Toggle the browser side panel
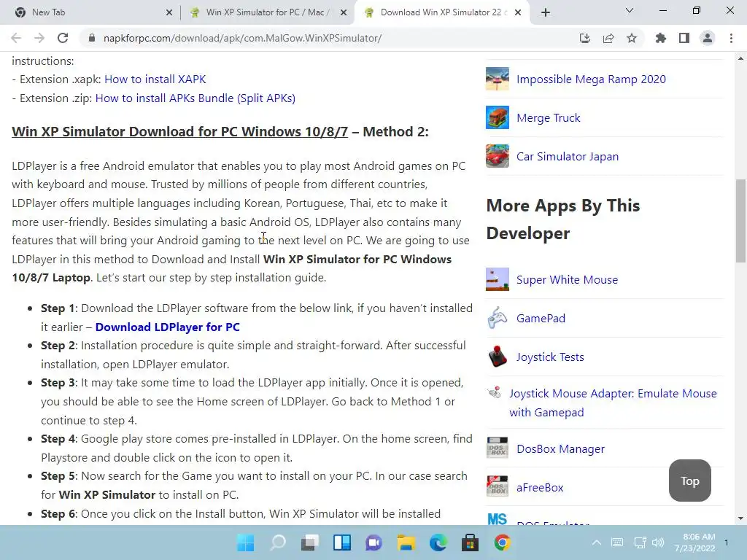 [x=684, y=38]
